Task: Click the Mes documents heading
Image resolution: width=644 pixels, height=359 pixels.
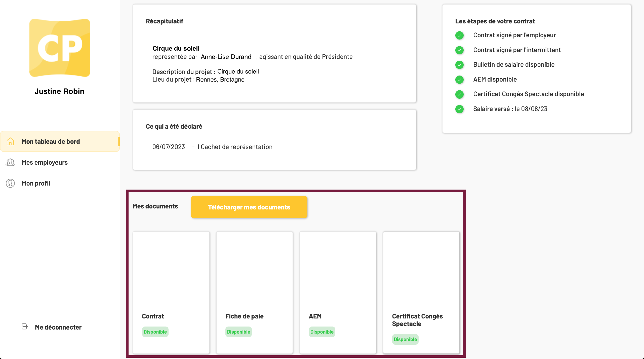Action: pyautogui.click(x=155, y=206)
